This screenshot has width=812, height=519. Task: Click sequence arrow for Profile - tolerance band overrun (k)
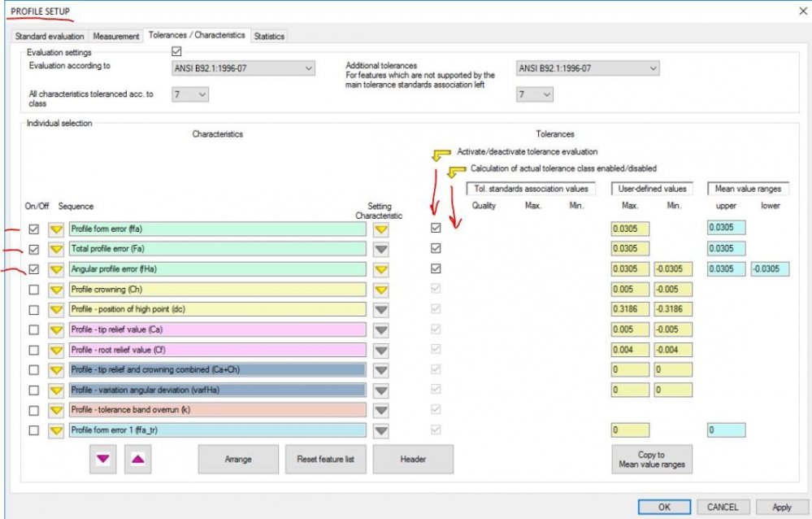(x=56, y=410)
